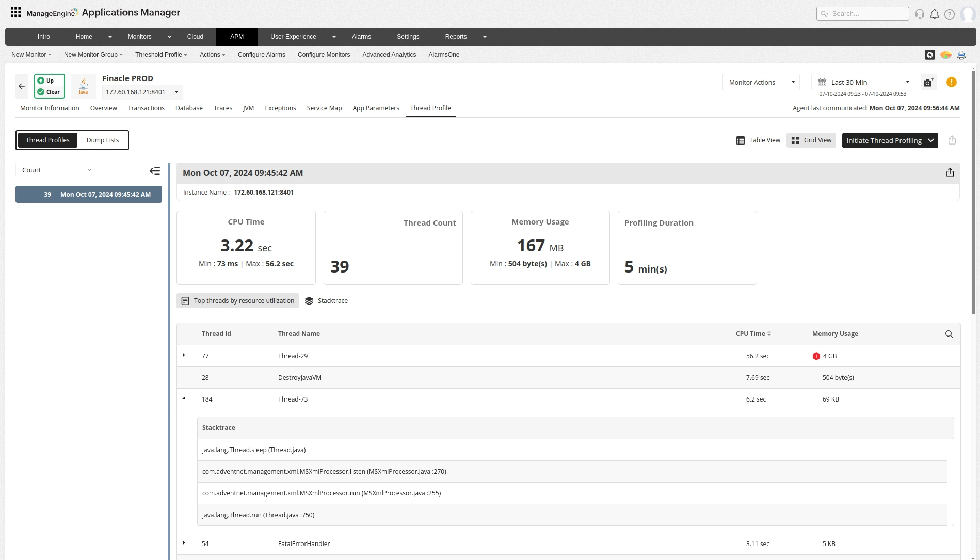Screen dimensions: 980x560
Task: Take a screenshot with the camera icon
Action: 928,82
